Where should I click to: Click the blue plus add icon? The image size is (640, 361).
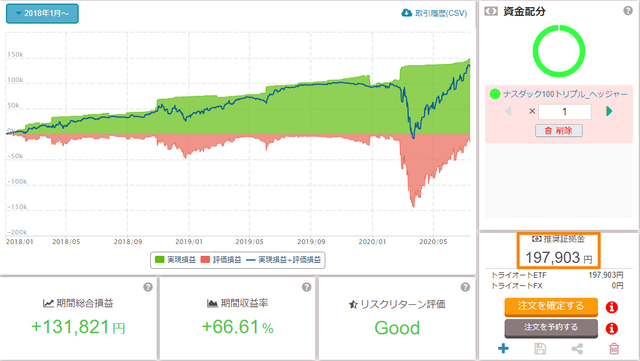503,348
